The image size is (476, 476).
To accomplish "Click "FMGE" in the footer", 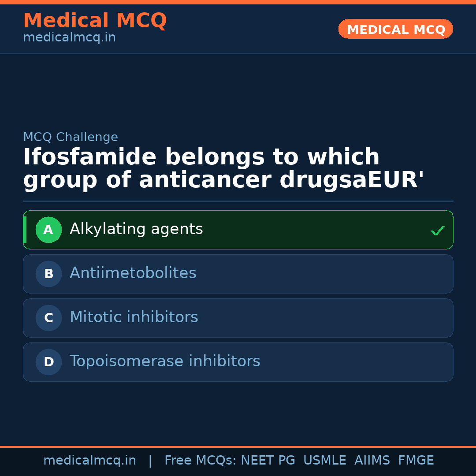I will [416, 461].
